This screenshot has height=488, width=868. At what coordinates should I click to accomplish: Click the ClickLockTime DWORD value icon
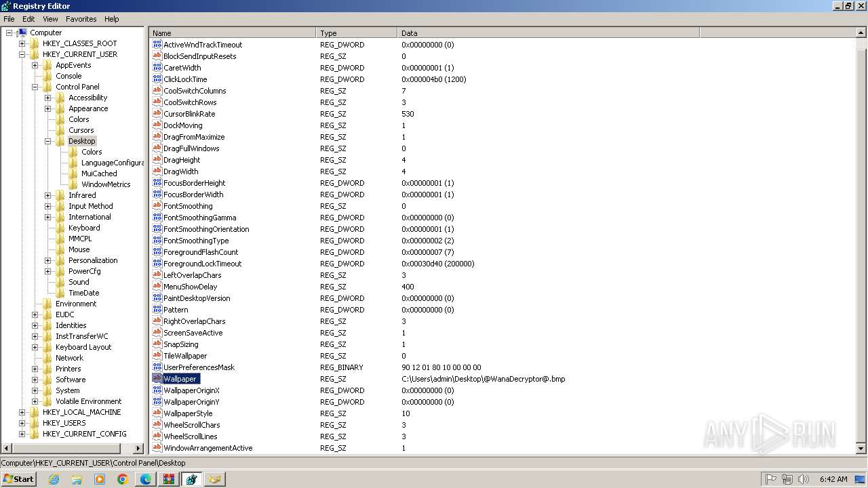pos(157,79)
